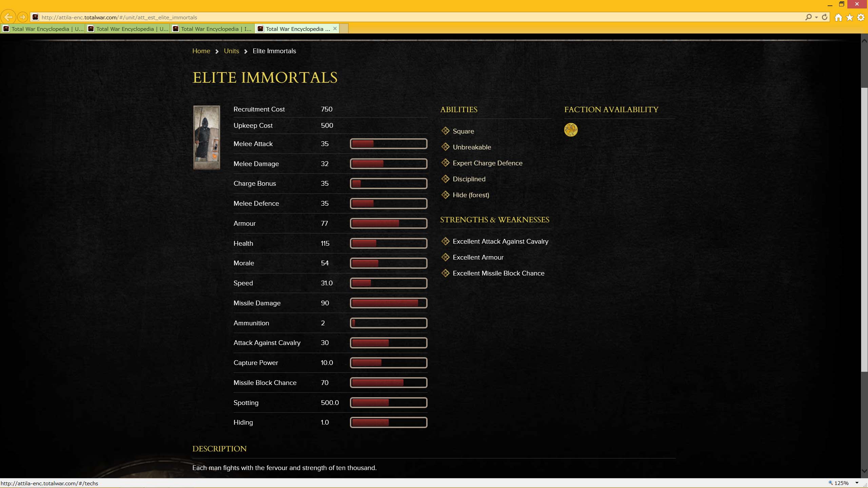Click the Elite Immortals unit card thumbnail
868x488 pixels.
(206, 137)
